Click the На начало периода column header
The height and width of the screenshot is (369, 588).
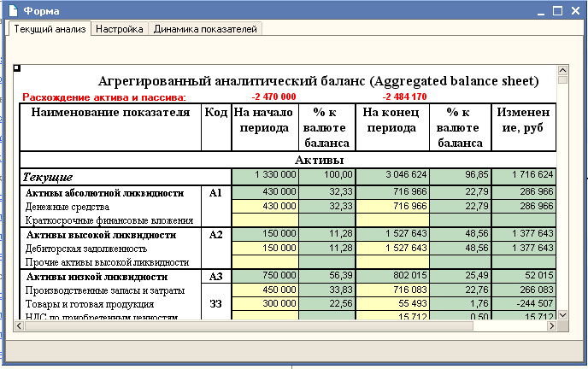pyautogui.click(x=265, y=127)
